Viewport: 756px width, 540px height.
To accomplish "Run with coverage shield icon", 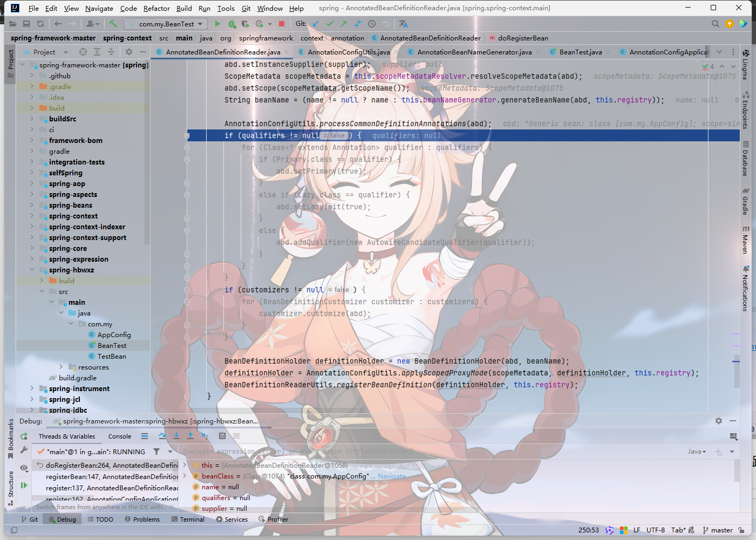I will (x=246, y=24).
